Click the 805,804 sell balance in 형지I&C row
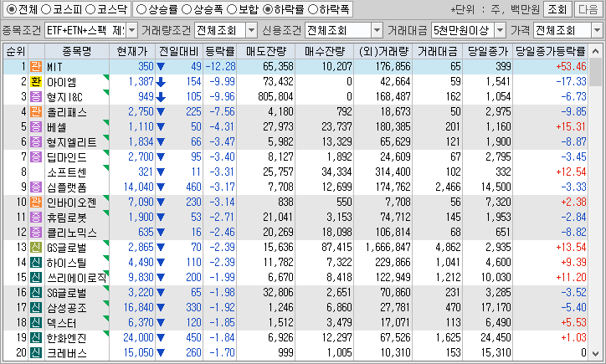The width and height of the screenshot is (606, 364). tap(275, 96)
